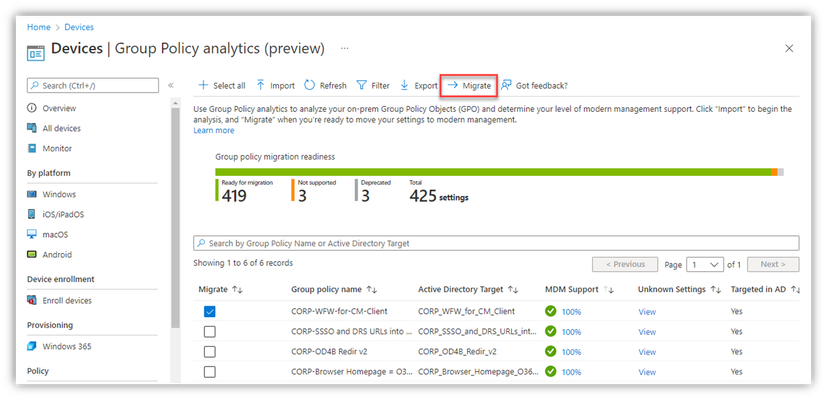
Task: Click Windows 365 under Provisioning
Action: pyautogui.click(x=67, y=346)
